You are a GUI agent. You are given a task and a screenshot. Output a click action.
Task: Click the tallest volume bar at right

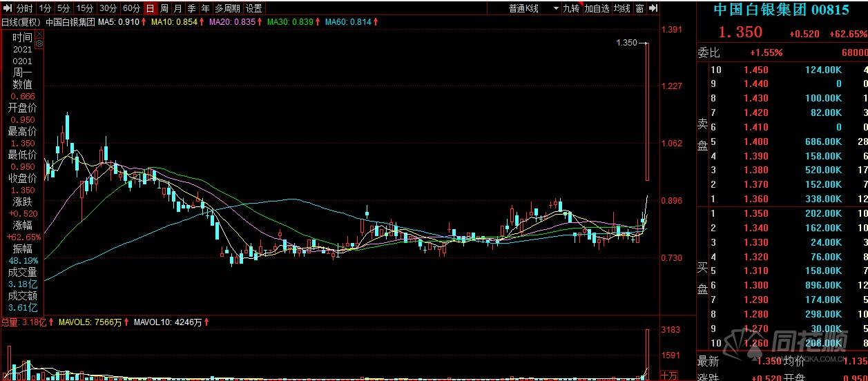click(x=647, y=354)
